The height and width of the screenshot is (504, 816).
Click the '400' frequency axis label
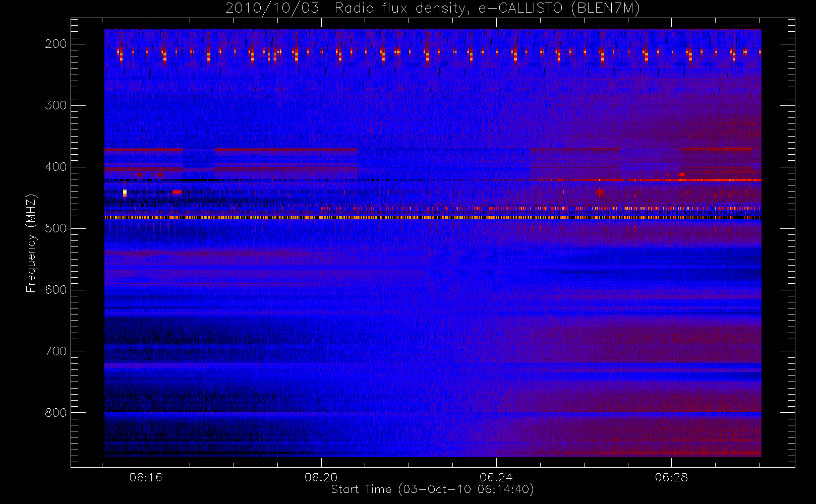click(55, 167)
